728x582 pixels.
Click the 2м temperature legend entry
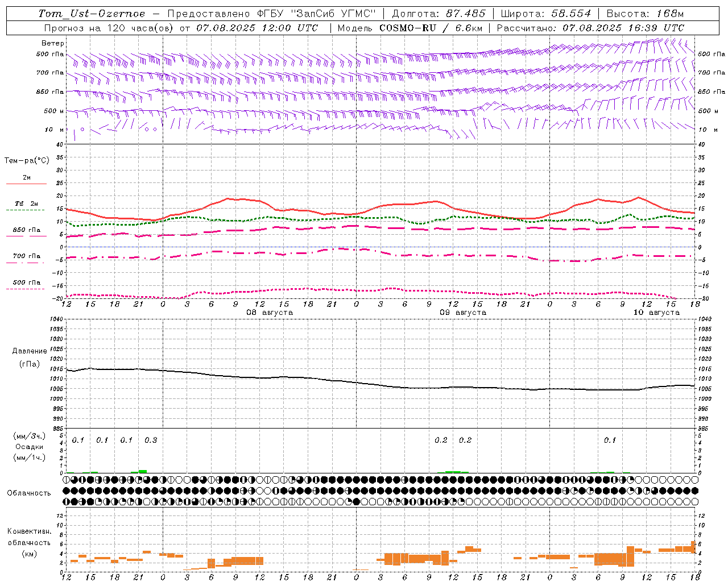tap(27, 177)
